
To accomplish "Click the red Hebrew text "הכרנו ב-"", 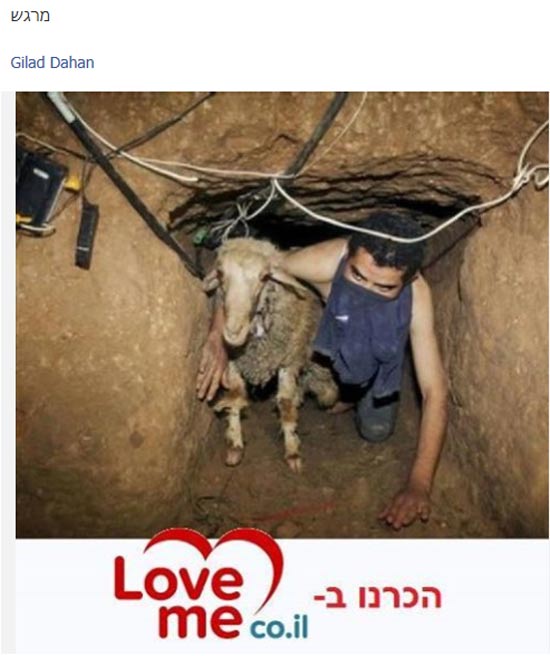I will [378, 597].
